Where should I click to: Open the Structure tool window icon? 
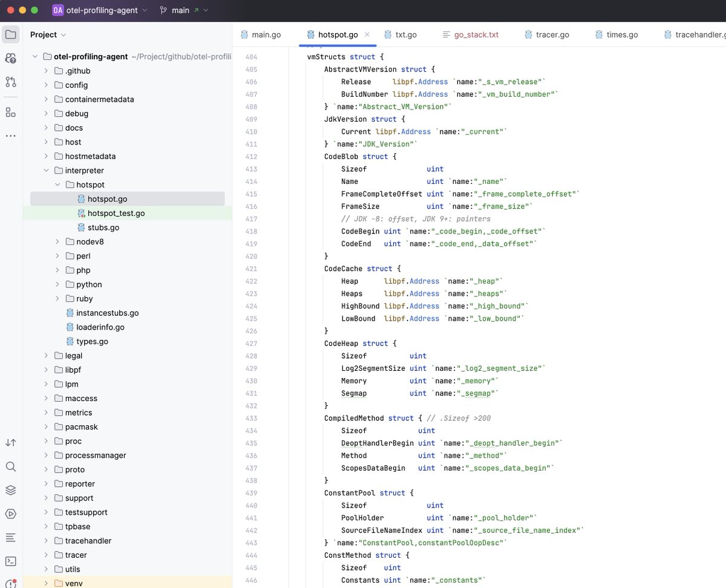coord(11,112)
